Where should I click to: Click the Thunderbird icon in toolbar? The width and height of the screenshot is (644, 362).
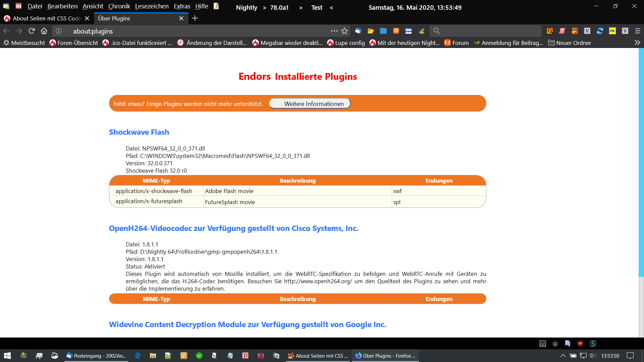click(358, 31)
